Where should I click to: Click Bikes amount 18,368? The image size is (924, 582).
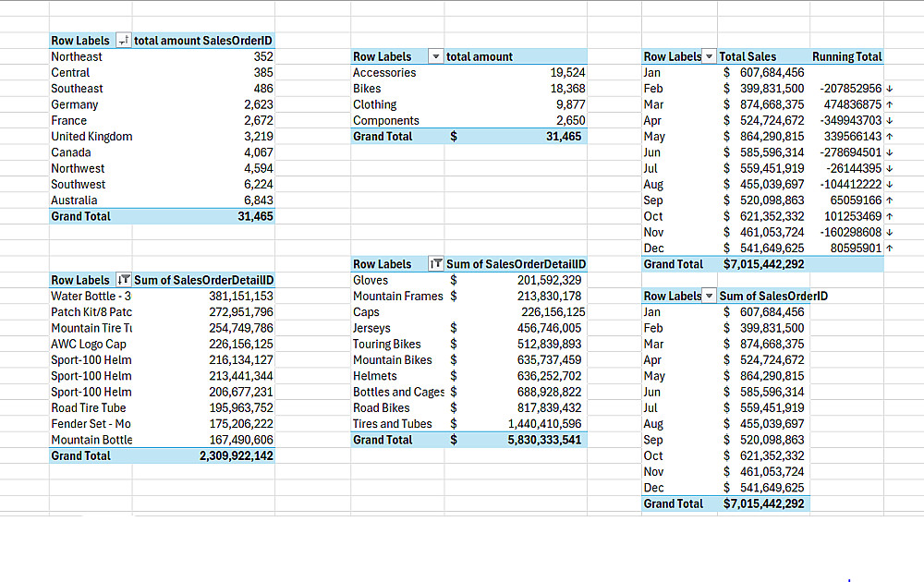coord(567,89)
